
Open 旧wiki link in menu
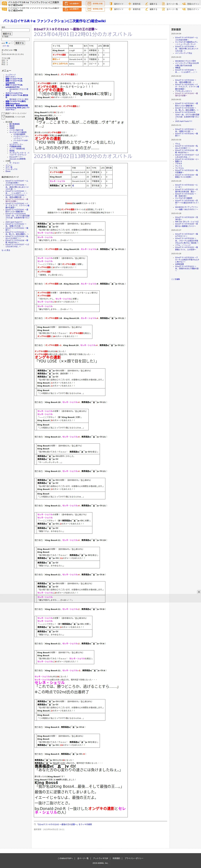(8, 171)
